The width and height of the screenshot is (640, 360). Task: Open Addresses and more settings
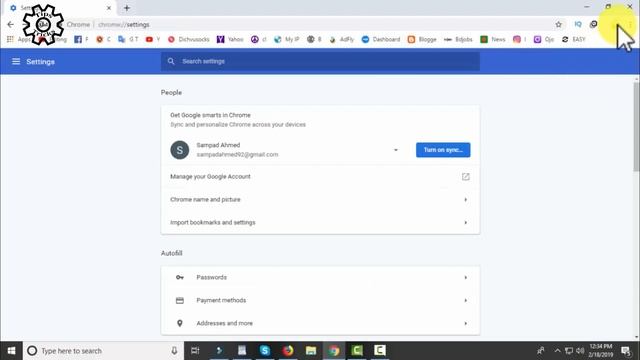(x=320, y=323)
